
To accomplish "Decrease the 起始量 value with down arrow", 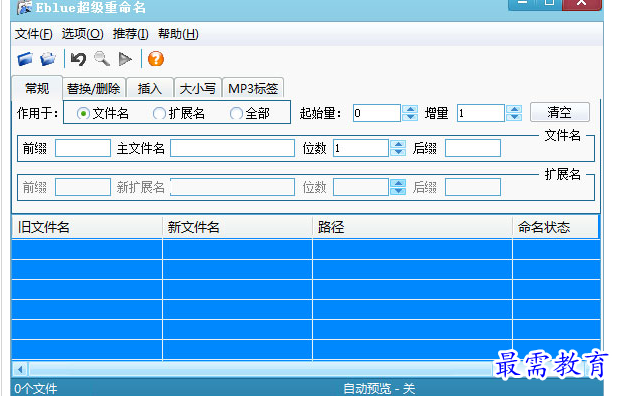I will 410,117.
